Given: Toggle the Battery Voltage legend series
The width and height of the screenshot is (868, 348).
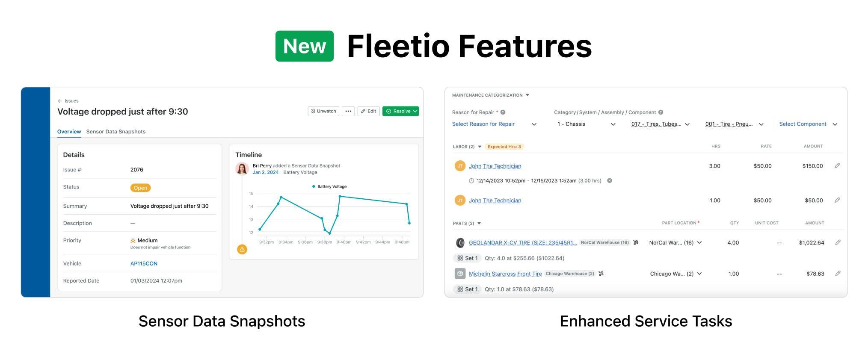Looking at the screenshot, I should coord(329,186).
